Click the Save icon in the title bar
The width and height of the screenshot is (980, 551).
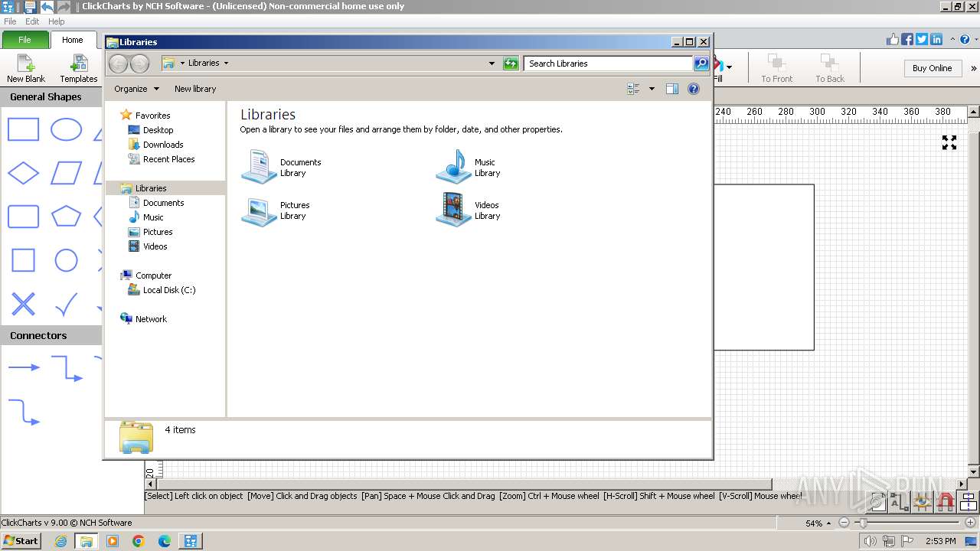30,7
